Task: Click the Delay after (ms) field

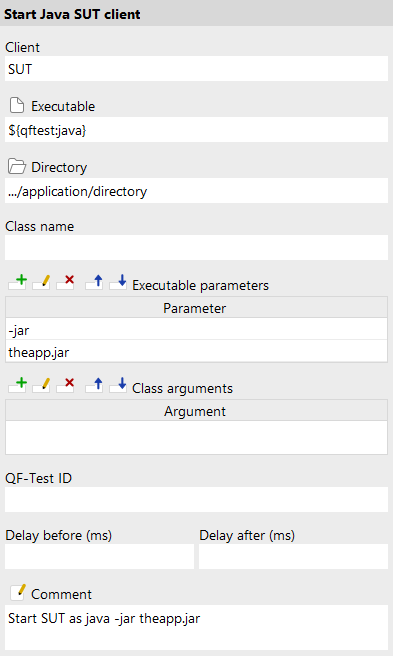Action: click(x=293, y=556)
